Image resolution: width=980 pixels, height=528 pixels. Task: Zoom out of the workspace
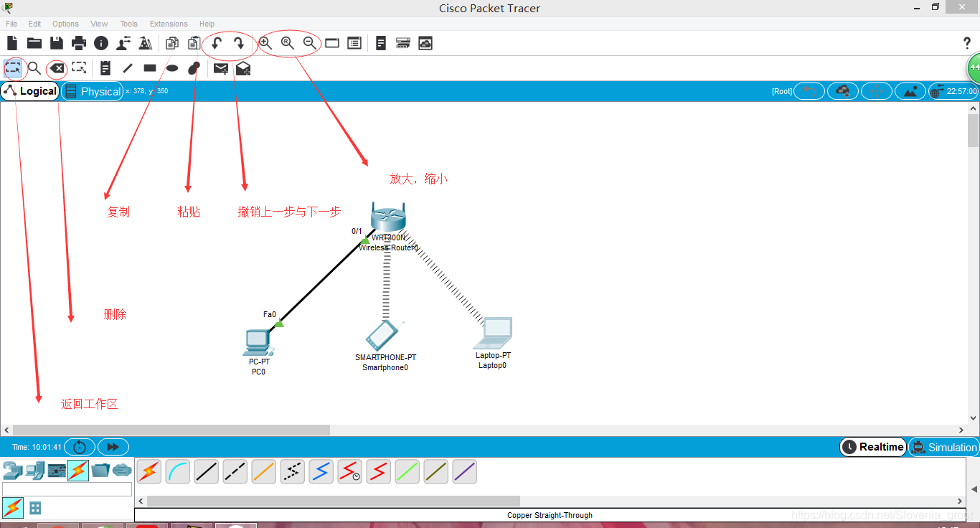tap(310, 43)
